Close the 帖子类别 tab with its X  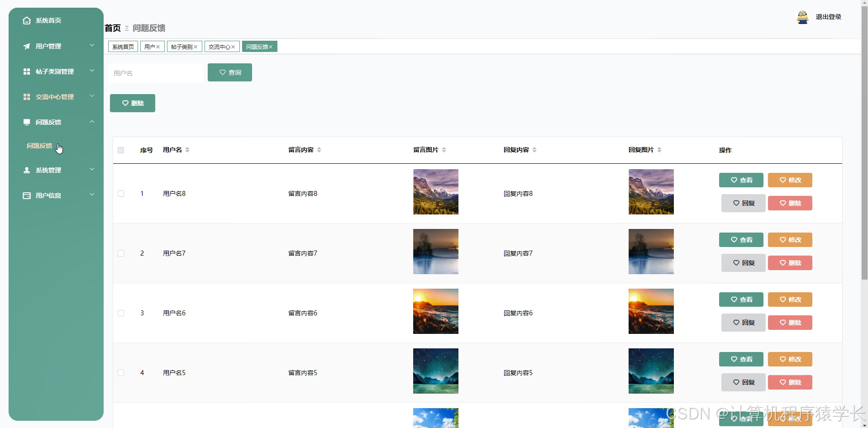click(x=196, y=47)
